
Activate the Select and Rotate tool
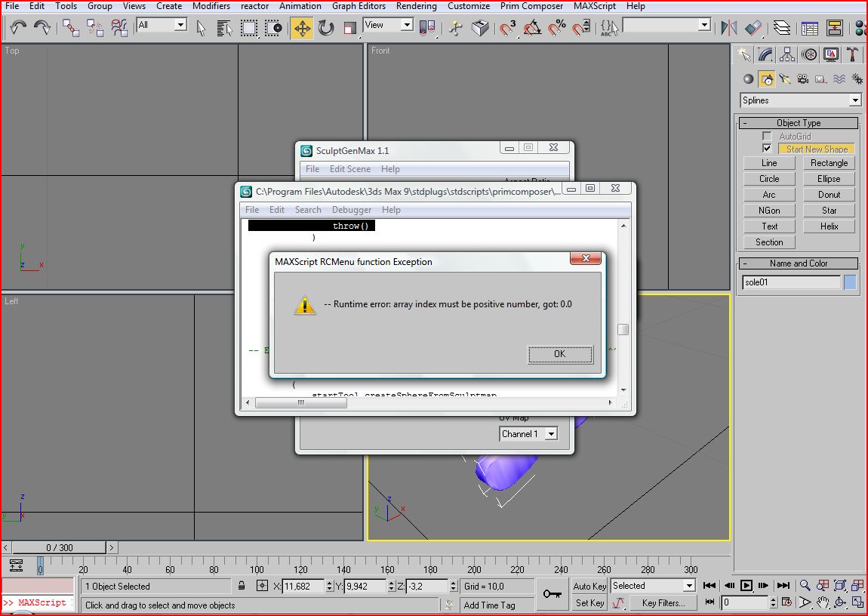pos(326,27)
